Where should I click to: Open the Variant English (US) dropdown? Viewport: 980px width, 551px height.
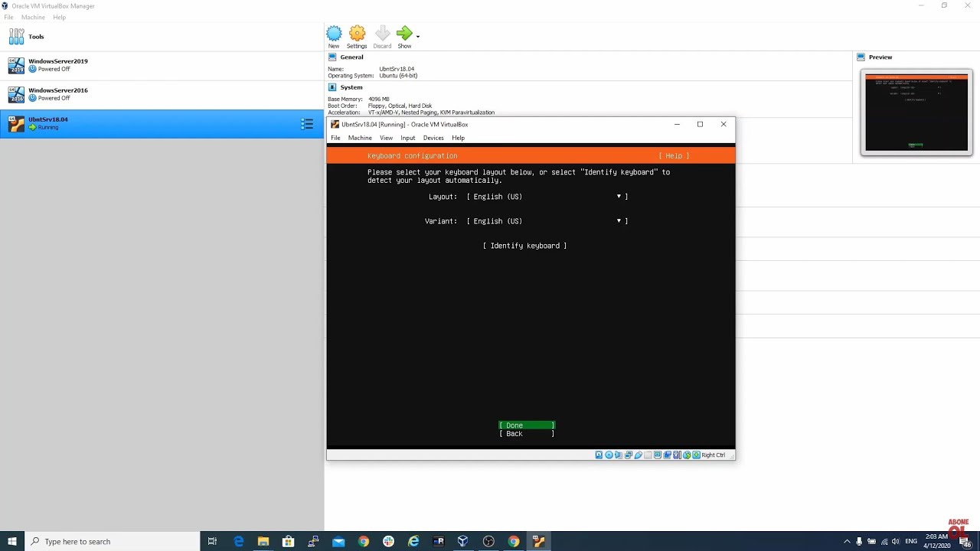click(x=547, y=221)
